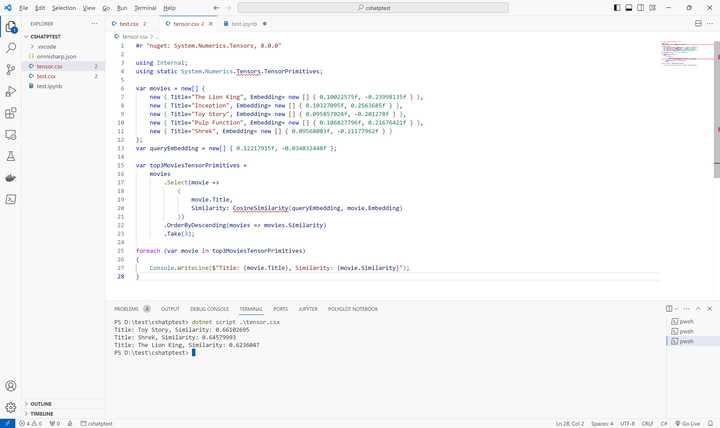Change end of line sequence CRLF
This screenshot has width=720, height=428.
(647, 423)
